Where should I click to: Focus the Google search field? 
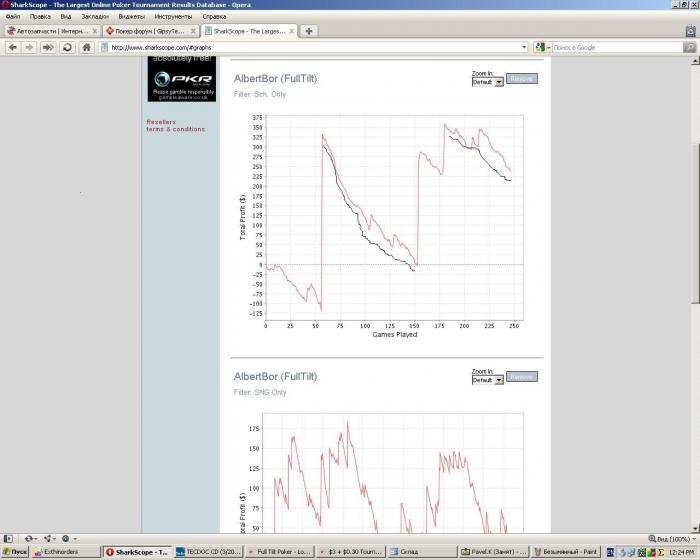(617, 47)
